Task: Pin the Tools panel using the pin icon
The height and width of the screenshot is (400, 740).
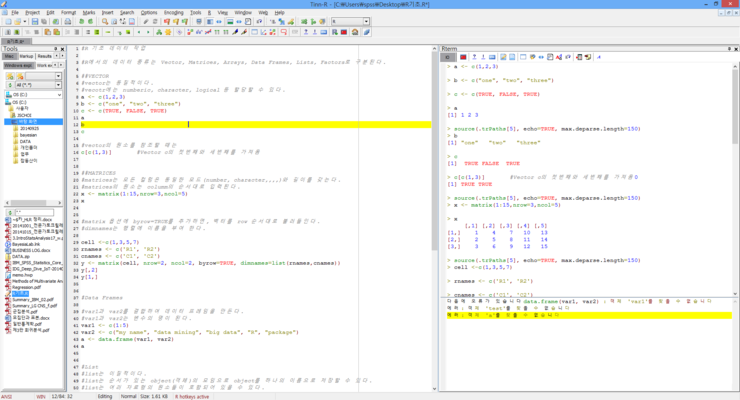Action: pos(55,48)
